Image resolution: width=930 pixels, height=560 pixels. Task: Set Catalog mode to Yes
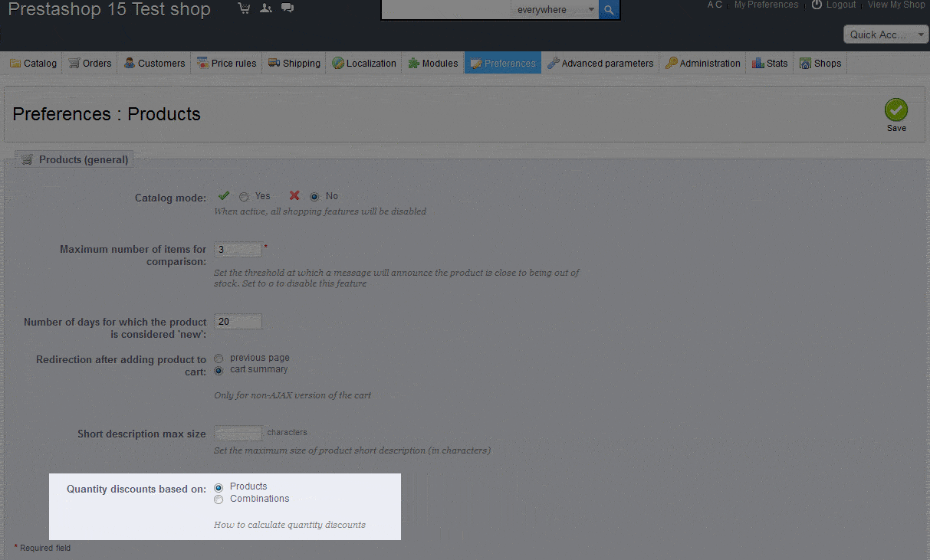point(244,196)
